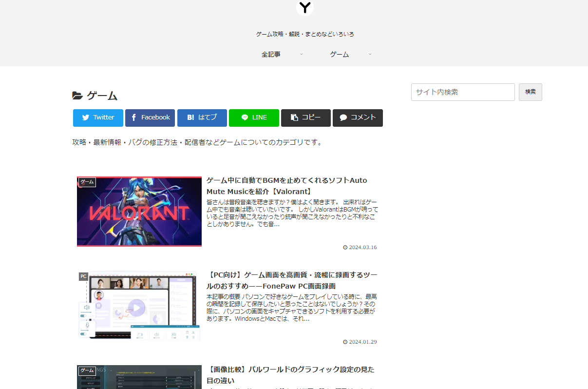Click the Y site logo icon
Screen dimensions: 588x389
coord(305,7)
